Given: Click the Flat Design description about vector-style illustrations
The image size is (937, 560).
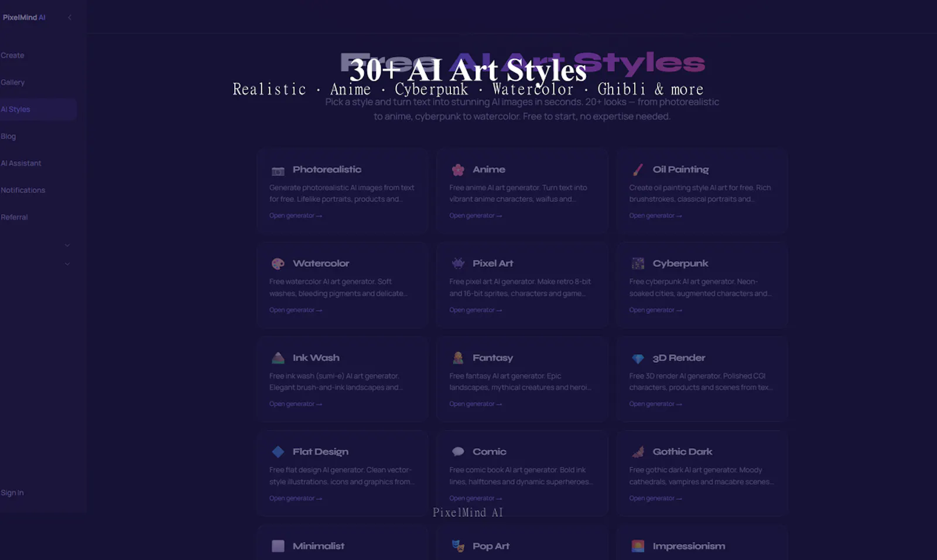Looking at the screenshot, I should point(341,476).
